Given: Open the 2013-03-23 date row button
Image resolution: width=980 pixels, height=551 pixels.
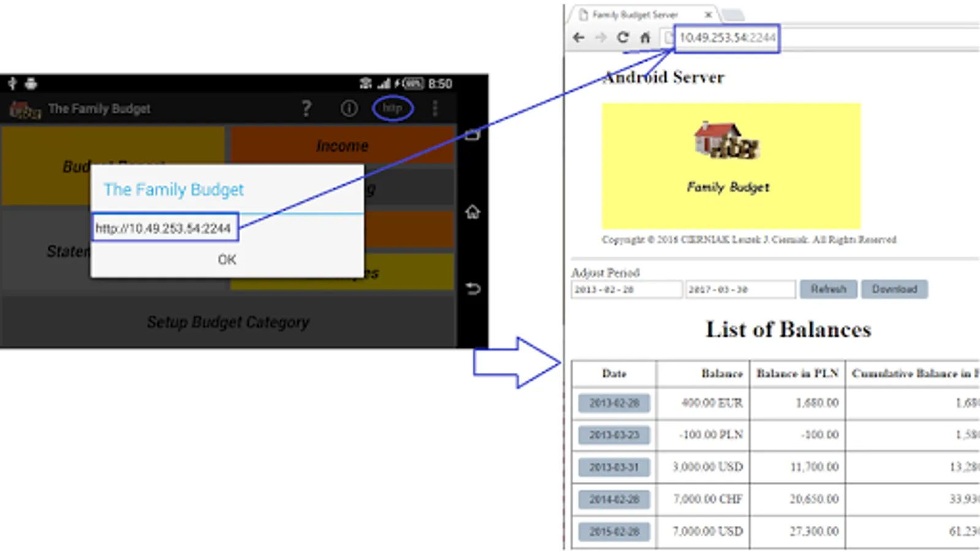Looking at the screenshot, I should tap(614, 435).
